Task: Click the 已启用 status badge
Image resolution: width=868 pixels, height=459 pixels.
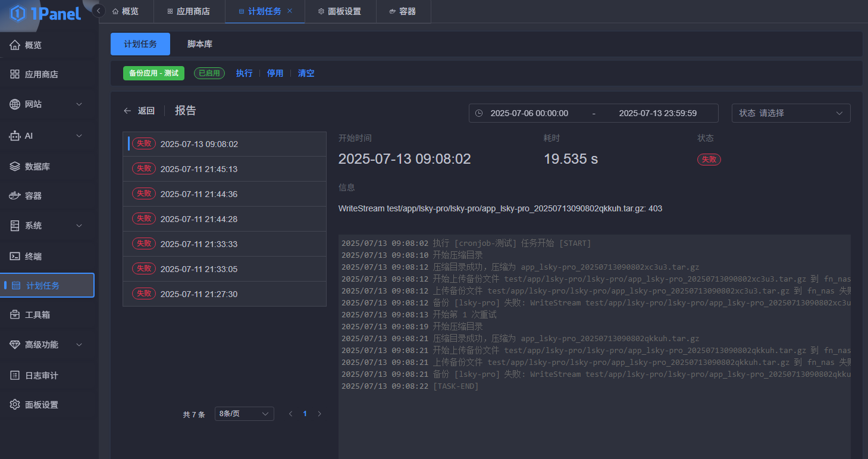Action: 209,73
